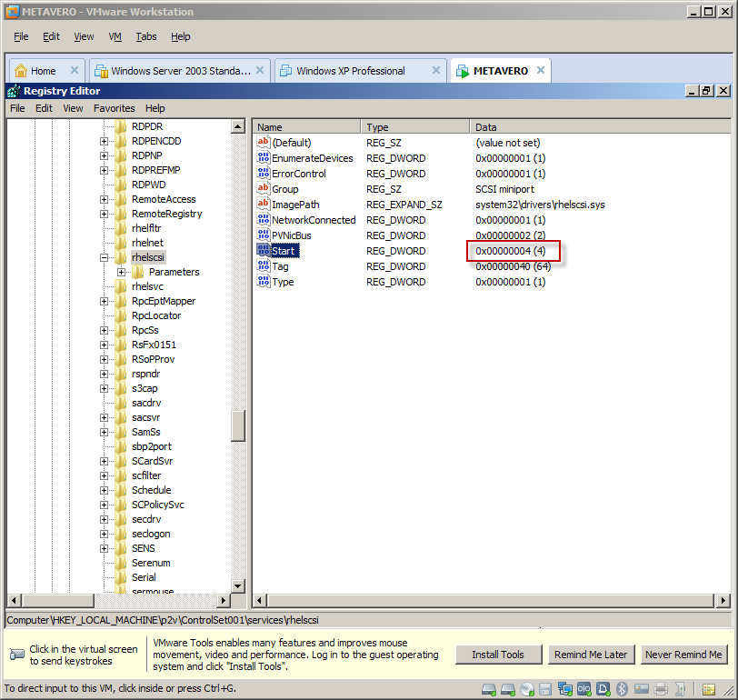Expand the RemoteAccess key
The image size is (738, 700).
[104, 200]
